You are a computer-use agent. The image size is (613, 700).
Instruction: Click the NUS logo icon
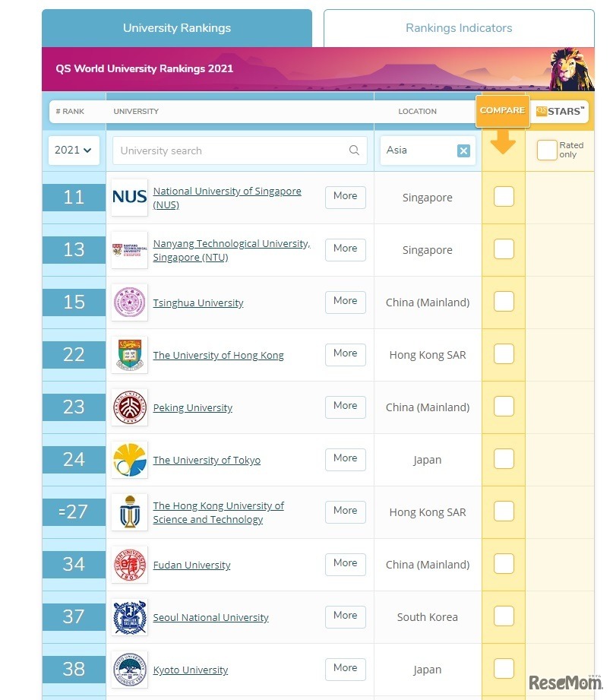128,197
